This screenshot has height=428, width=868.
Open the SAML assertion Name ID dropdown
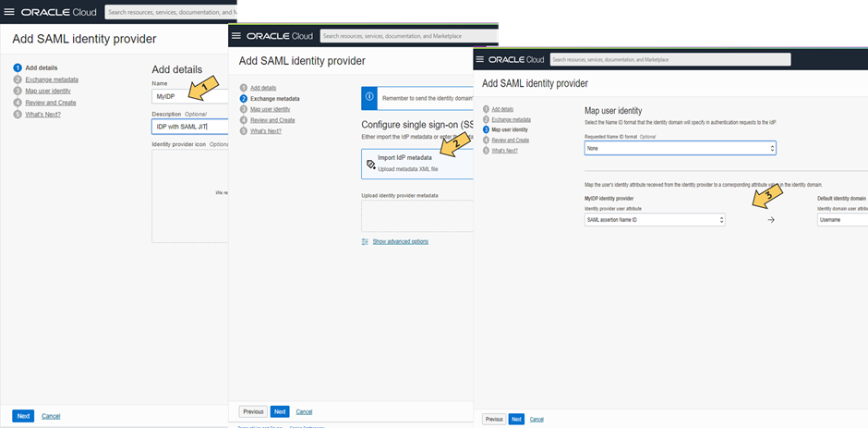[x=655, y=219]
